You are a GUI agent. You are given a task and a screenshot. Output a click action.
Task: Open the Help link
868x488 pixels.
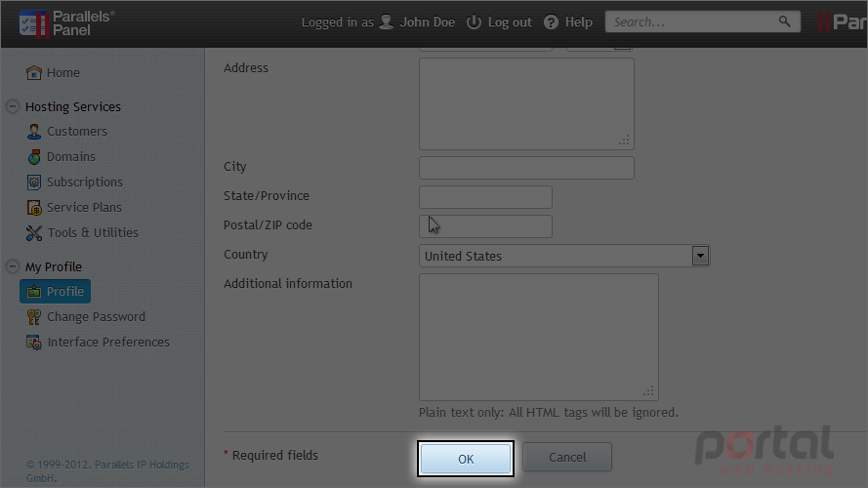pos(578,22)
